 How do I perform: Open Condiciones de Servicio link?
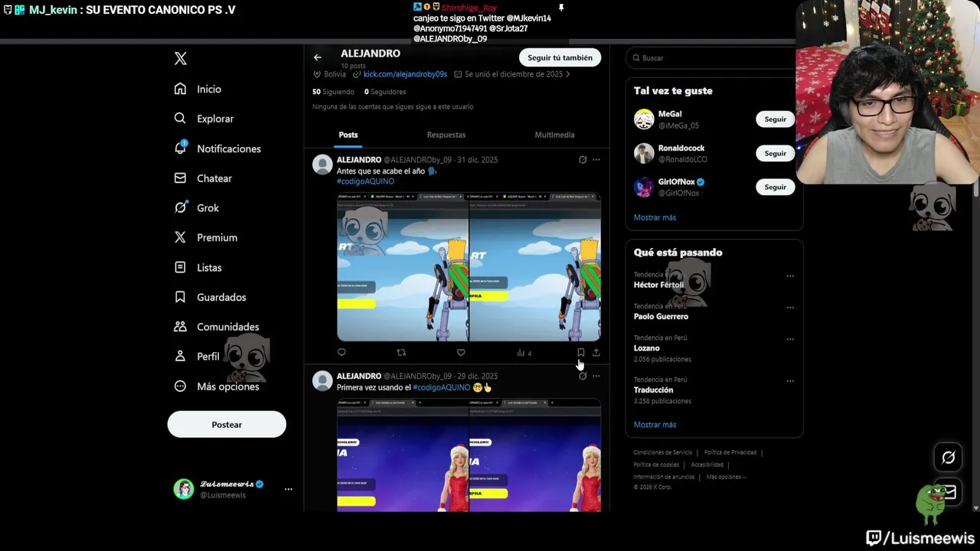[662, 452]
